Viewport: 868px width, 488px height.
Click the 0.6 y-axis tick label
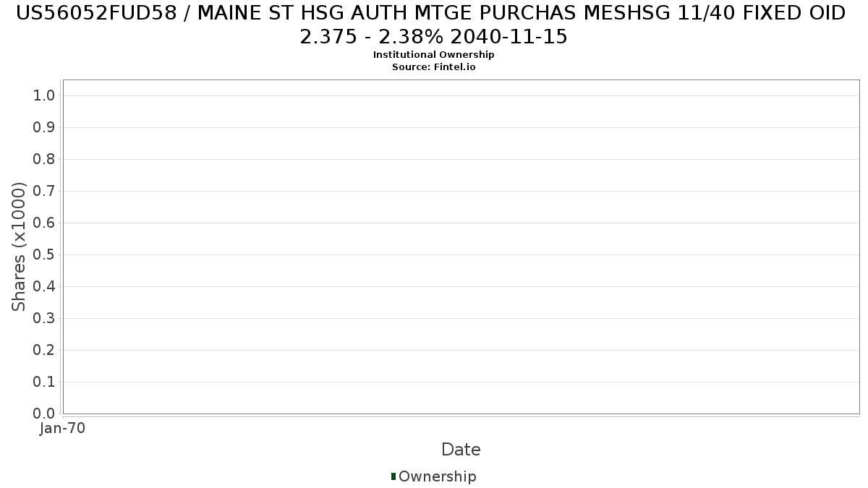(x=44, y=223)
